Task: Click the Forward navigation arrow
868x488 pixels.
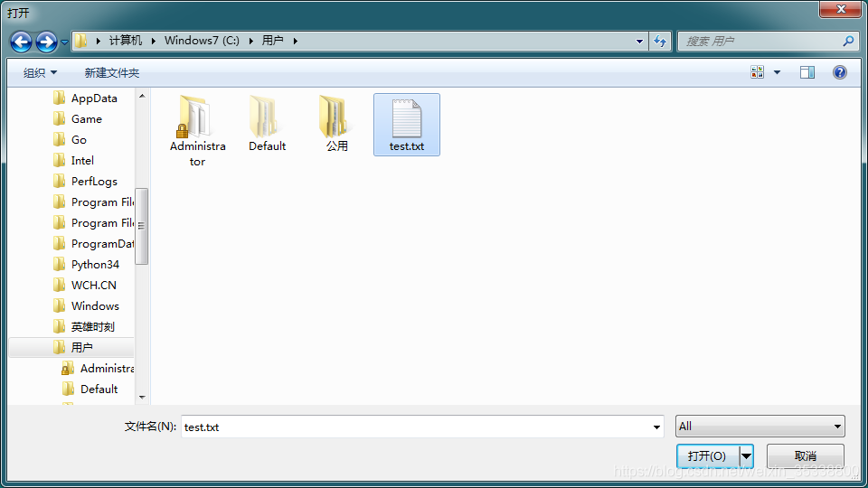Action: tap(46, 42)
